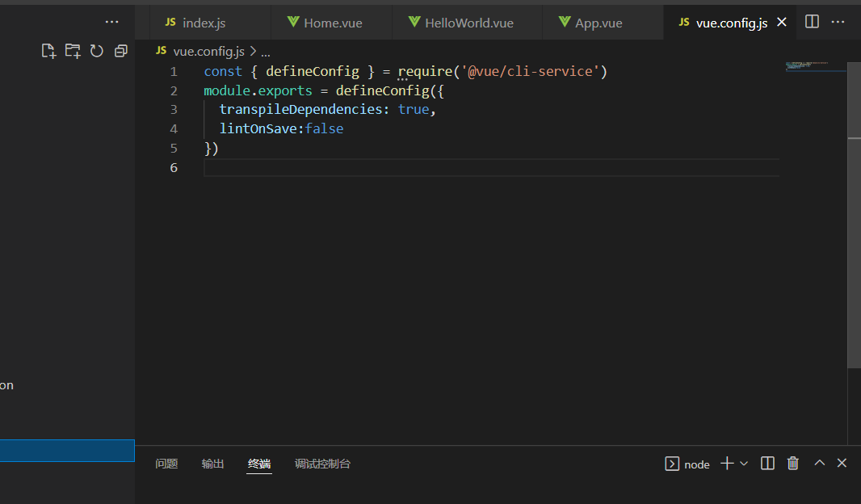The image size is (861, 504).
Task: Close the terminal panel
Action: click(842, 463)
